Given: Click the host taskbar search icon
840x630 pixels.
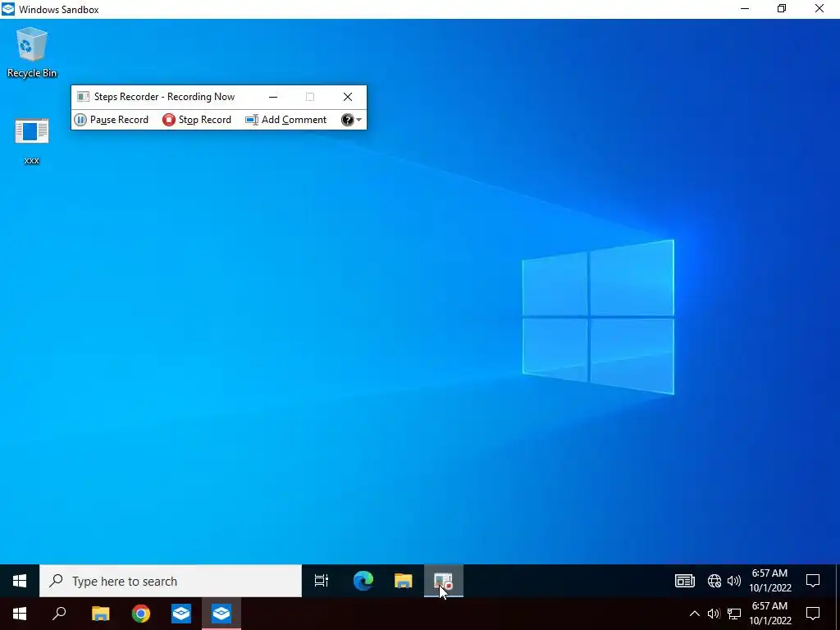Looking at the screenshot, I should tap(59, 614).
